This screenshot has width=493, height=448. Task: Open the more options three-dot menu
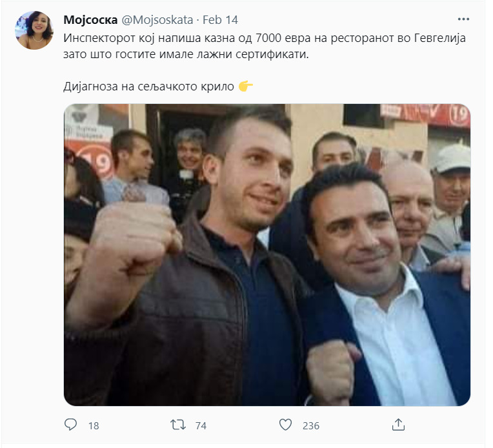463,19
